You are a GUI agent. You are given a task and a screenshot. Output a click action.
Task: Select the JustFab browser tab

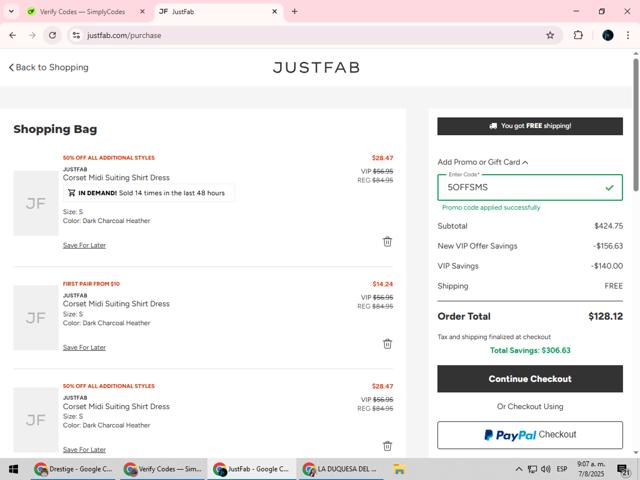(218, 11)
